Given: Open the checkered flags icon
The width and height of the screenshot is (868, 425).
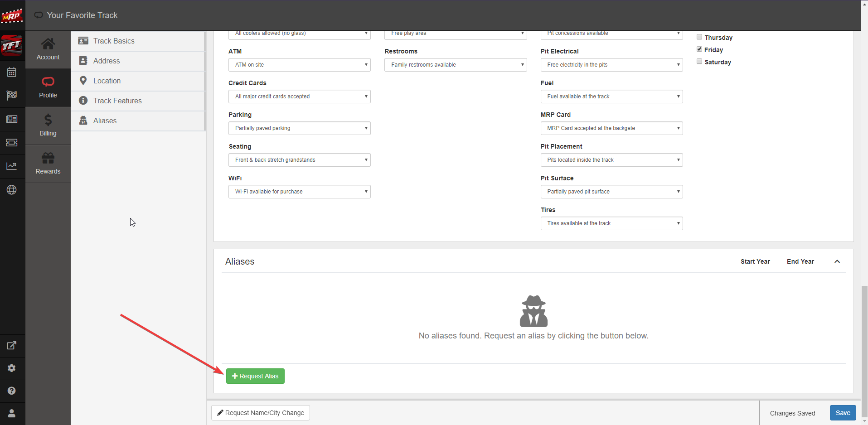Looking at the screenshot, I should [12, 95].
